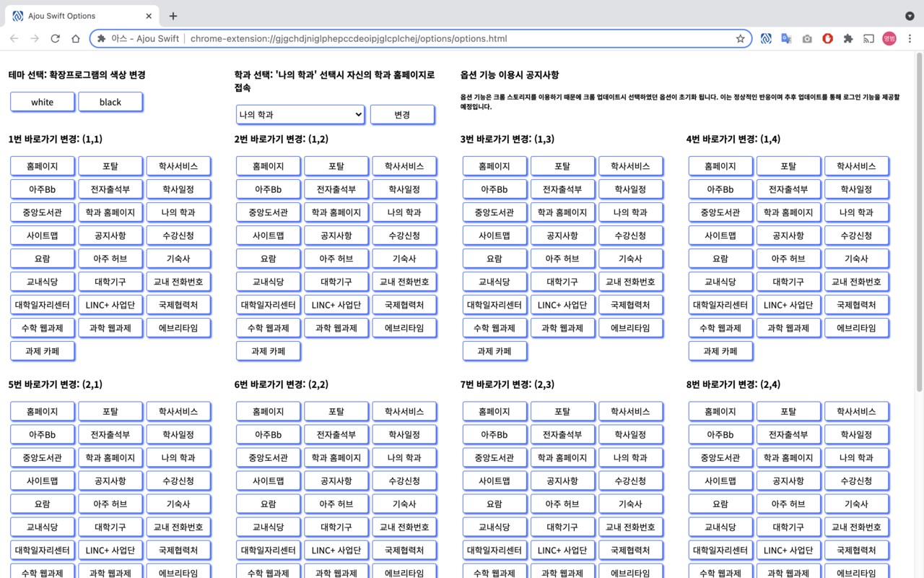Image resolution: width=924 pixels, height=578 pixels.
Task: Open the browser home page
Action: pos(75,38)
